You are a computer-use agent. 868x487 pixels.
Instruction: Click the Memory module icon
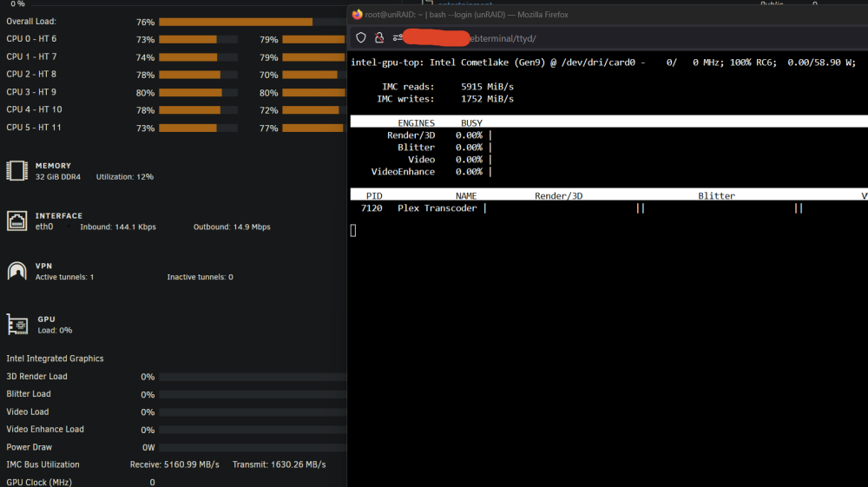(16, 170)
